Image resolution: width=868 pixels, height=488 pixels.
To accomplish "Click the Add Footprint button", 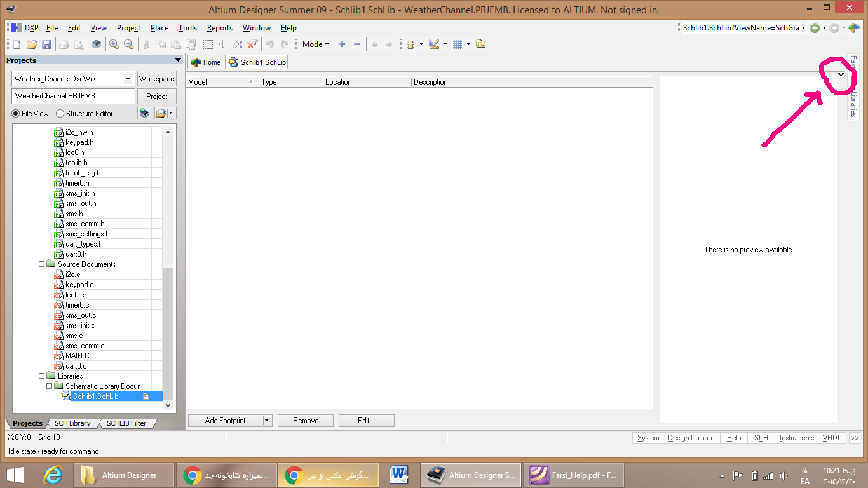I will pyautogui.click(x=225, y=421).
